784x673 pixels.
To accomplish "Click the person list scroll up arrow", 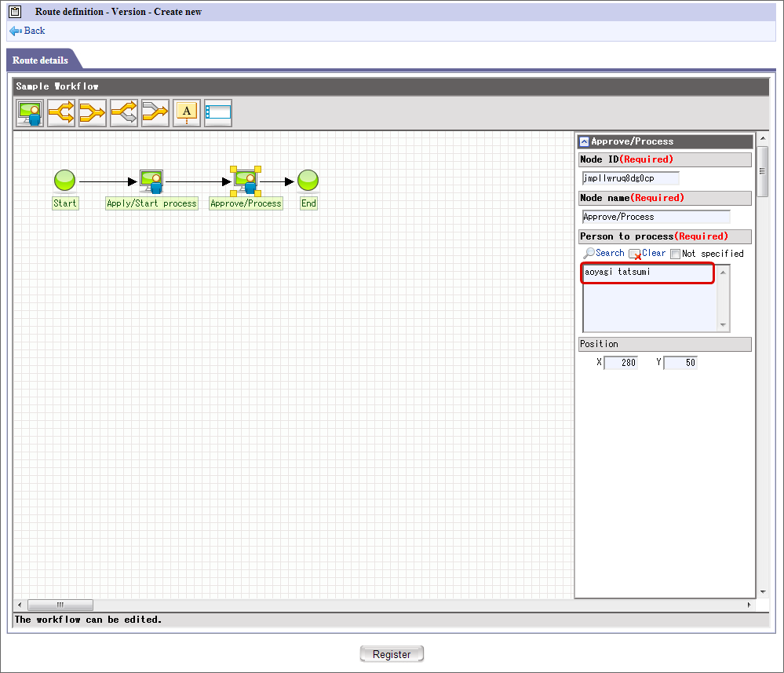I will tap(723, 272).
